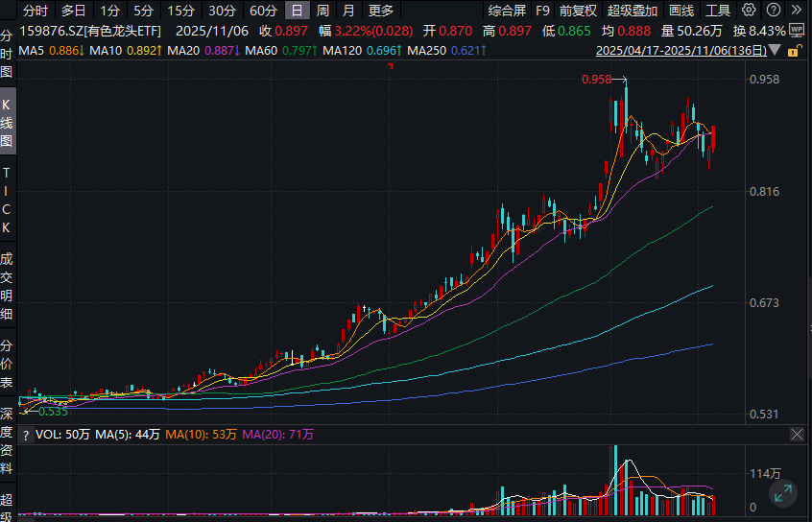The image size is (812, 522).
Task: Select the 15分 period tab
Action: pyautogui.click(x=179, y=12)
